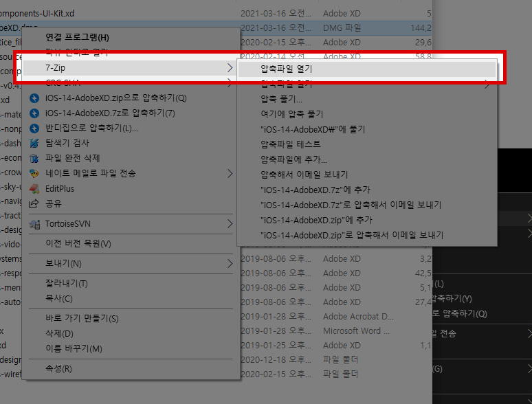Click Adobe Acrobat D... type cell

pos(358,317)
